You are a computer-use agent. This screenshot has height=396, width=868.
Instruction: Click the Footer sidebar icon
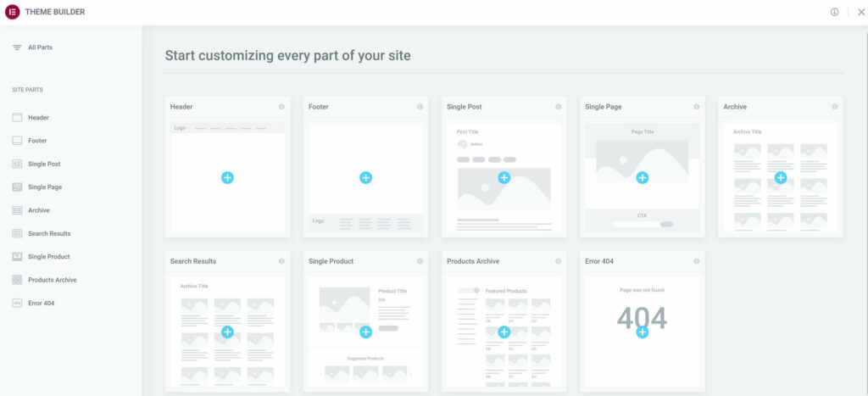coord(17,141)
